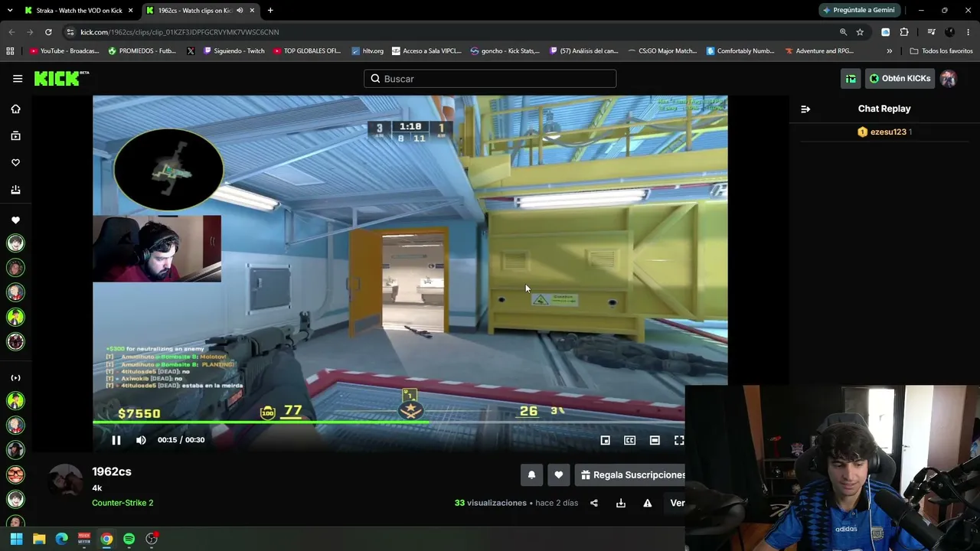980x551 pixels.
Task: Click the Chrome address bar URL
Action: point(180,32)
